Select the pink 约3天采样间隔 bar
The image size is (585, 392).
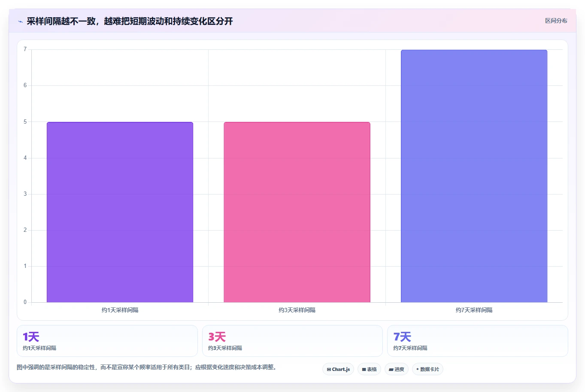pos(297,212)
